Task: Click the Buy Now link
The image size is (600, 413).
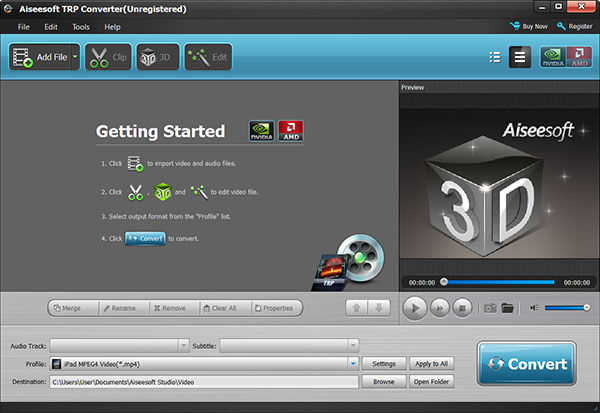Action: (529, 26)
